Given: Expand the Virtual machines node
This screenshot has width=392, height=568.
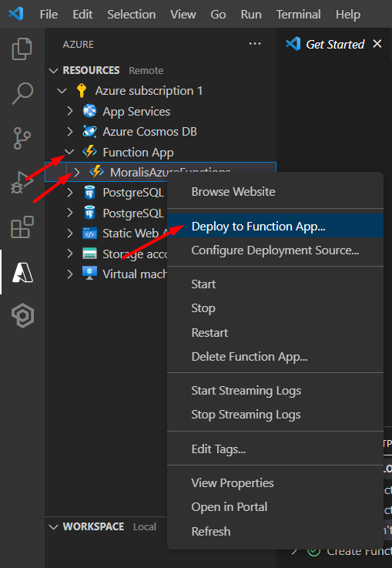Looking at the screenshot, I should tap(70, 274).
